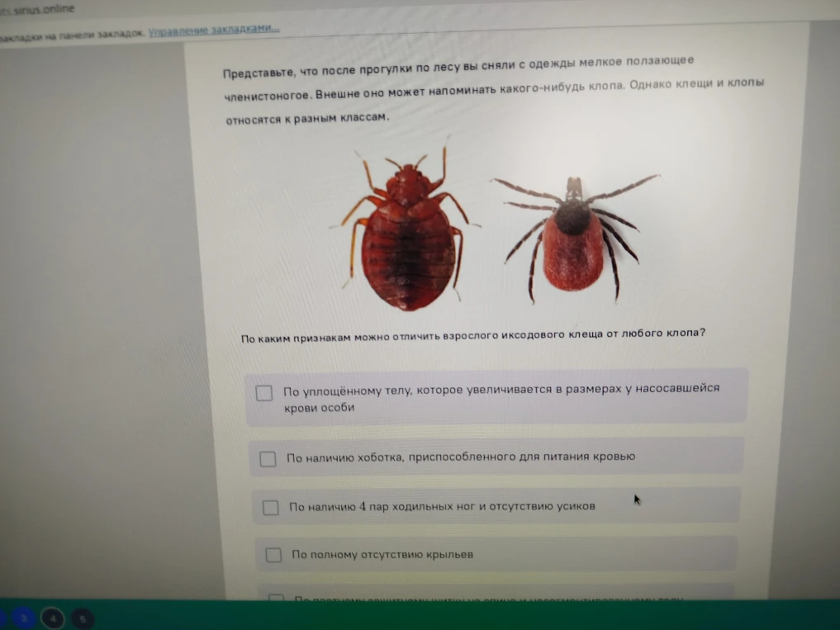840x630 pixels.
Task: Click the ixodid tick image
Action: click(575, 239)
